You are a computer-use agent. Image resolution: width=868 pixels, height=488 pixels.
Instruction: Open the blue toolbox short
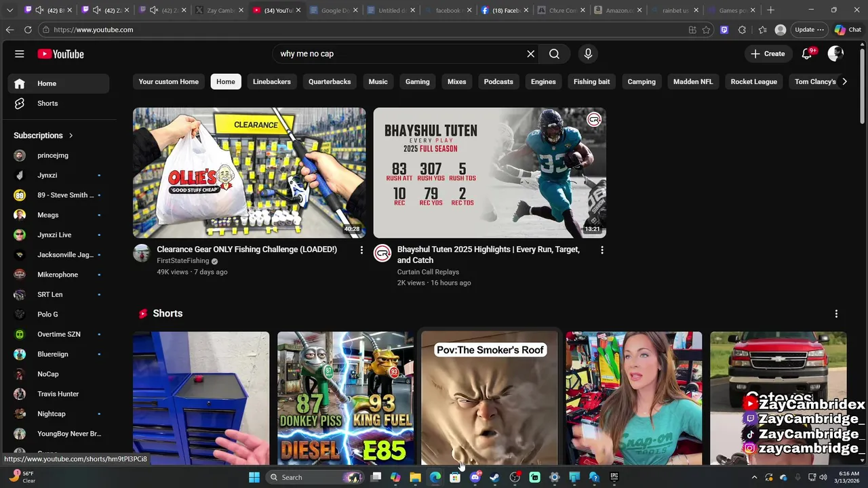point(201,399)
